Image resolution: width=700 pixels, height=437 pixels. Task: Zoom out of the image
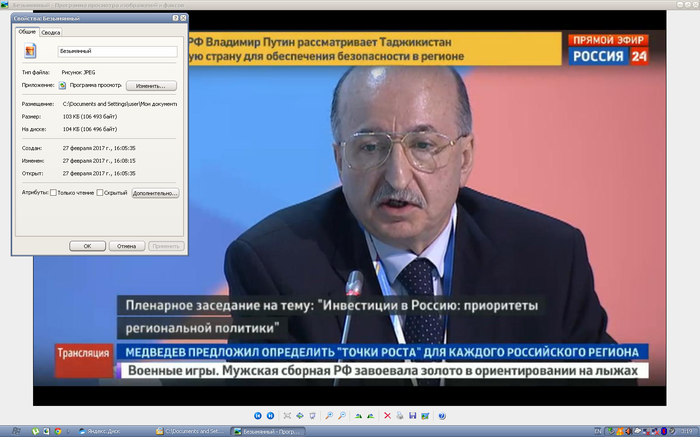coord(342,415)
